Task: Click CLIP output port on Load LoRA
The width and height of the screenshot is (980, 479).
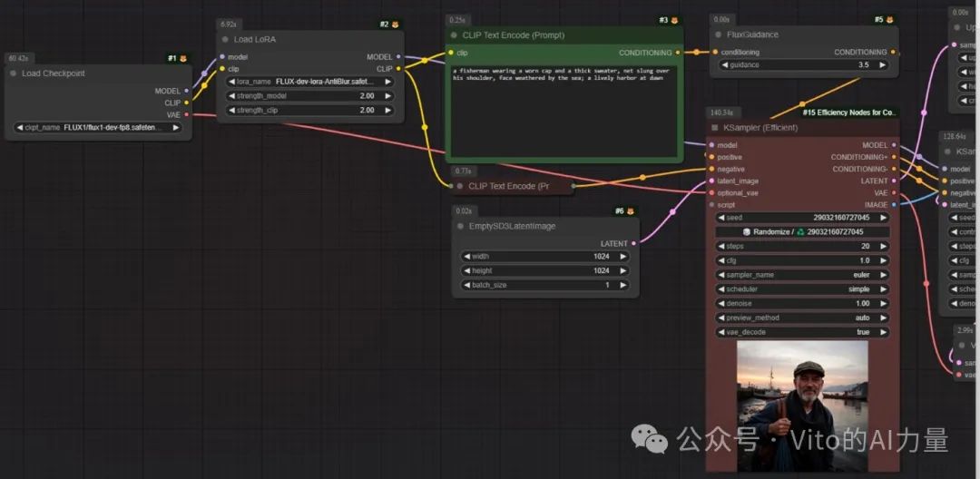Action: coord(398,69)
